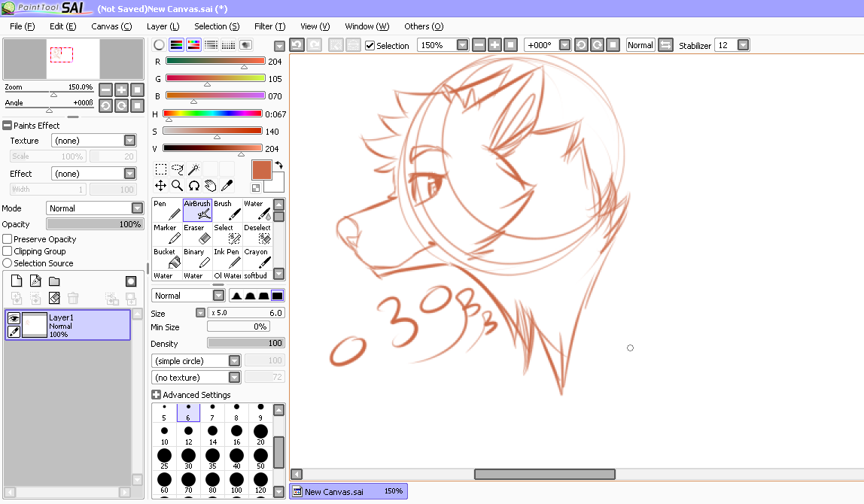Delete layer with the trash icon
The height and width of the screenshot is (504, 864).
point(73,298)
